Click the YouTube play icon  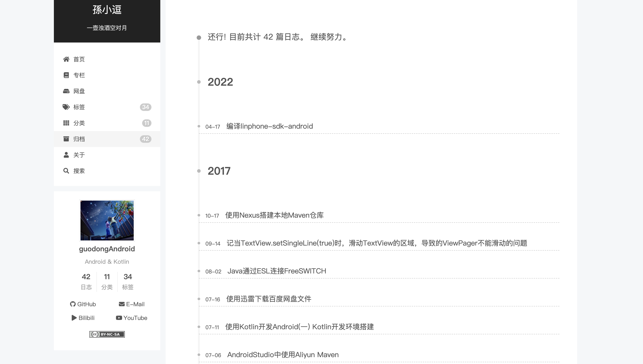click(x=118, y=318)
